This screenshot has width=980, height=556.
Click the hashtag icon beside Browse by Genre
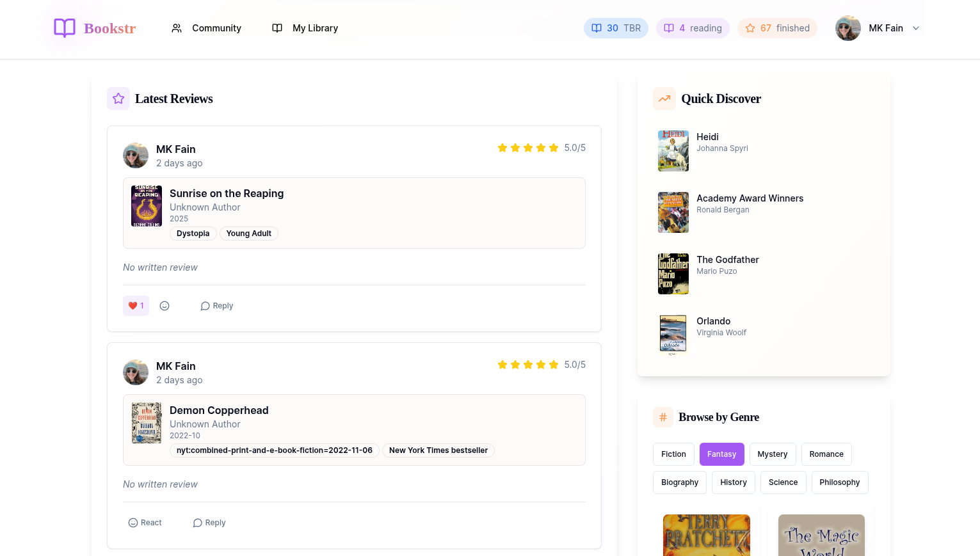663,417
